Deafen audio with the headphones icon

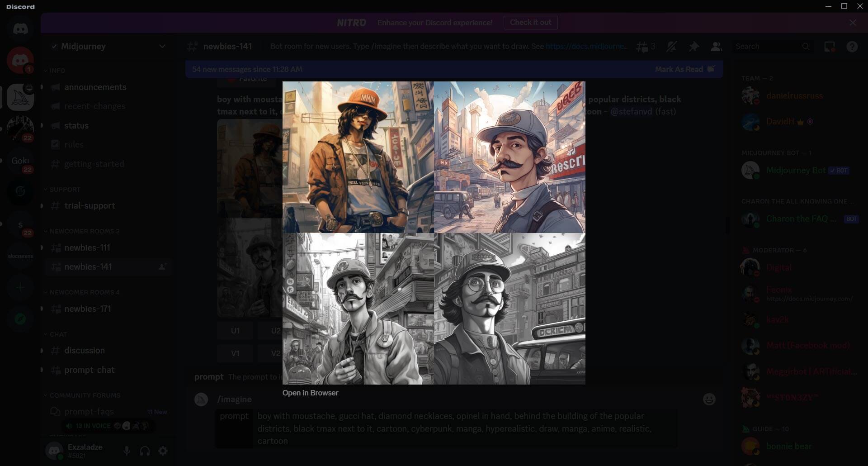tap(144, 451)
